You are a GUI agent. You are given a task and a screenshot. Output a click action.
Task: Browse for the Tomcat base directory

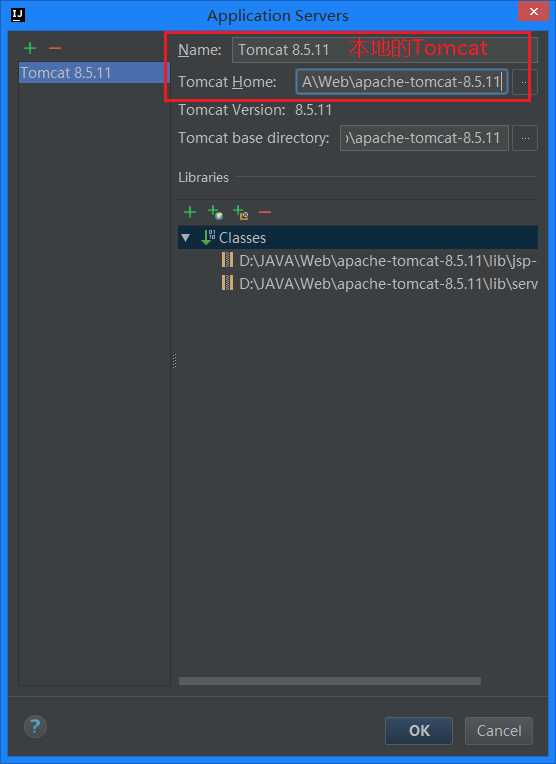point(525,138)
